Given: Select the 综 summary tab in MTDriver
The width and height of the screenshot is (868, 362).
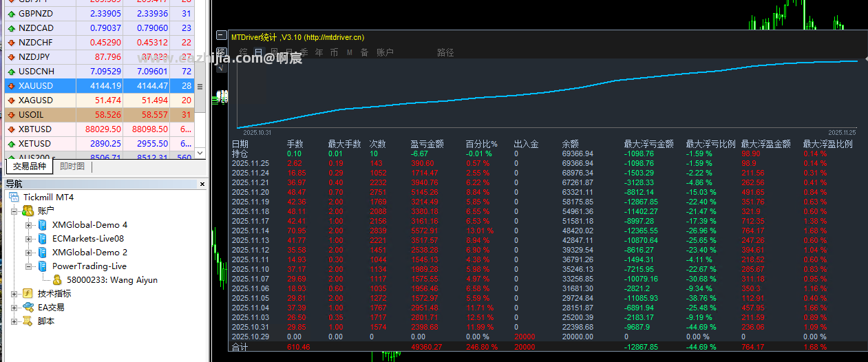Looking at the screenshot, I should [x=243, y=52].
